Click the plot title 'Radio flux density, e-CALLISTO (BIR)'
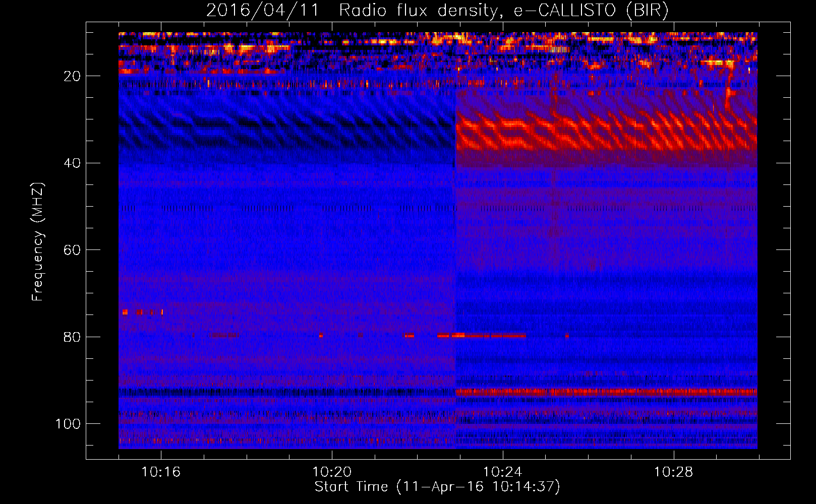 click(504, 10)
